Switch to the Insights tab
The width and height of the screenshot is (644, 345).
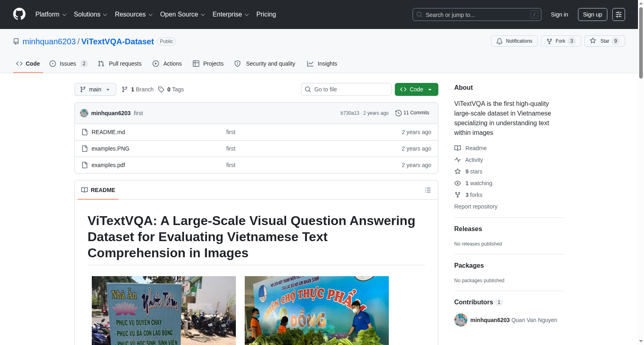click(x=322, y=64)
